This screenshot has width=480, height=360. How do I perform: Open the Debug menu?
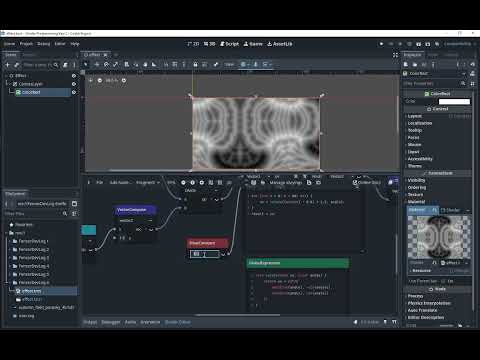43,44
